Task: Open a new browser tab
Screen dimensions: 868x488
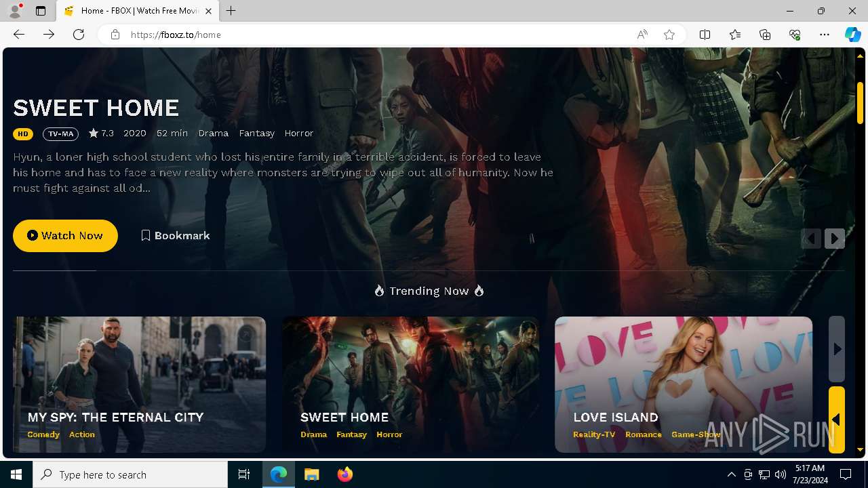Action: point(231,11)
